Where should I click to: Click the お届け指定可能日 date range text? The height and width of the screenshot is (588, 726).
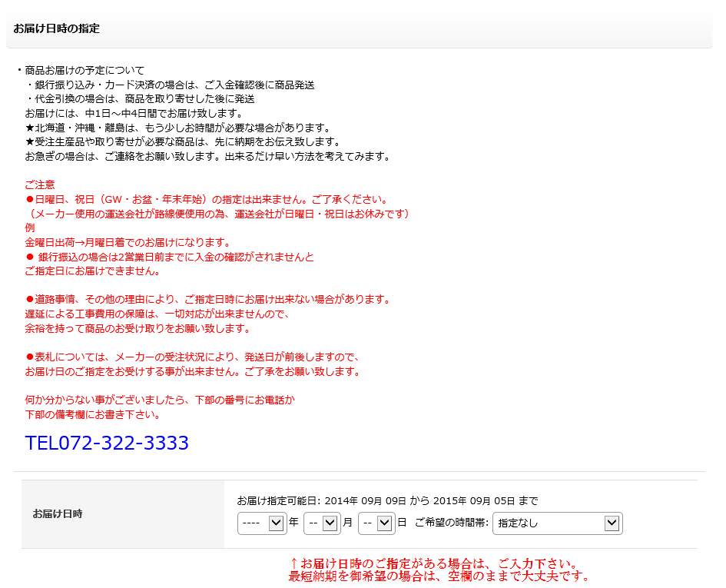click(387, 501)
